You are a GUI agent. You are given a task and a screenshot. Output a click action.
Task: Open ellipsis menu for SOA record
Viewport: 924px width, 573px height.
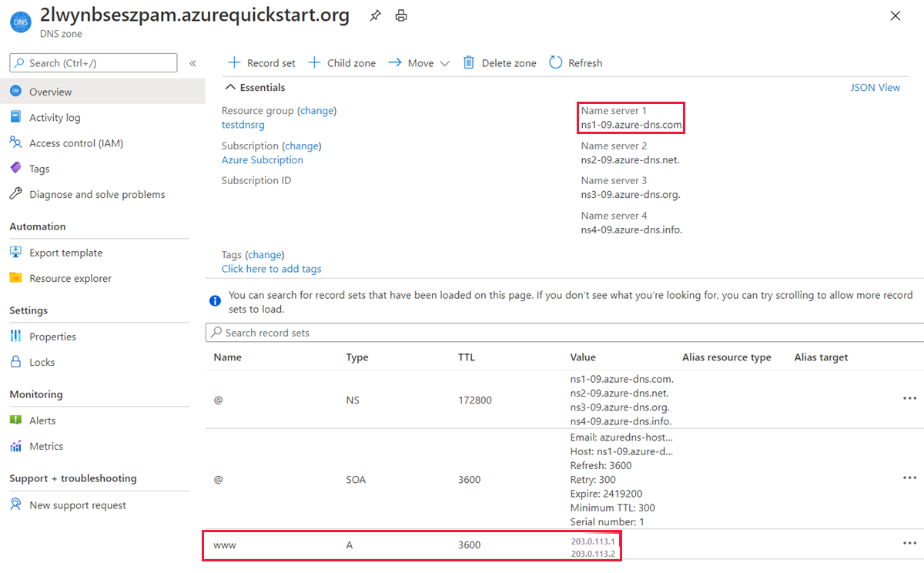pos(909,477)
